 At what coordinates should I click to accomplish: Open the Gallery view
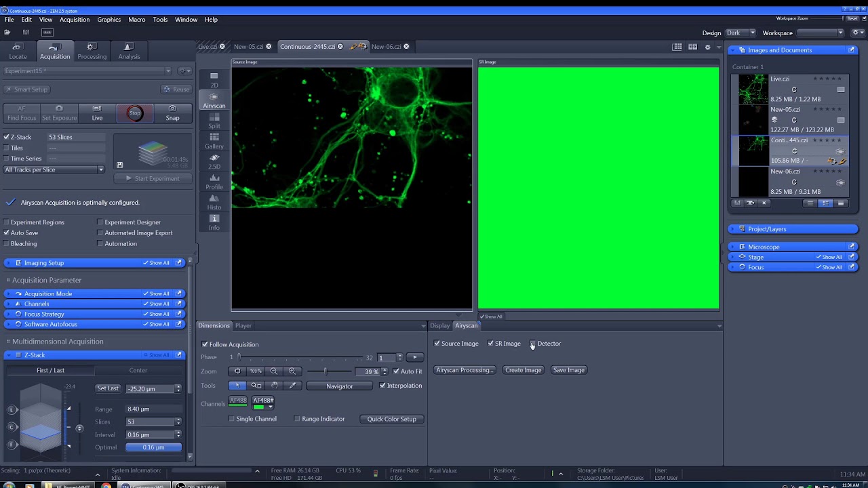pos(214,142)
